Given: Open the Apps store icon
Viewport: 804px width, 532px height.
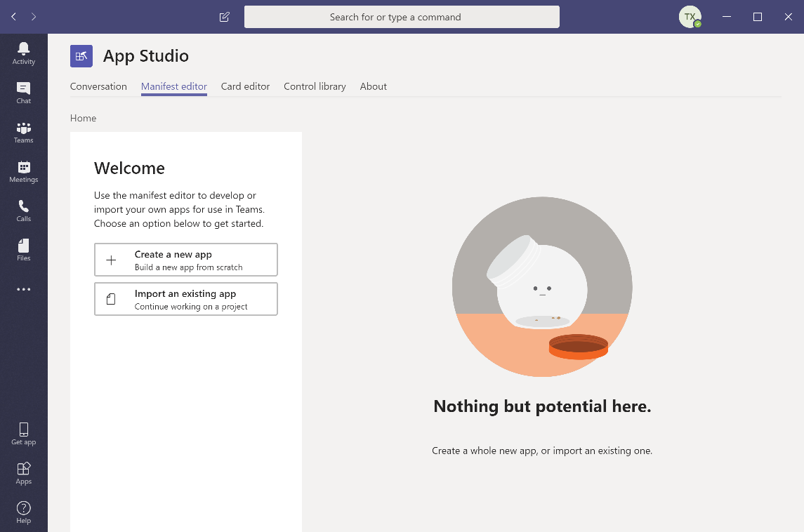Looking at the screenshot, I should point(24,473).
